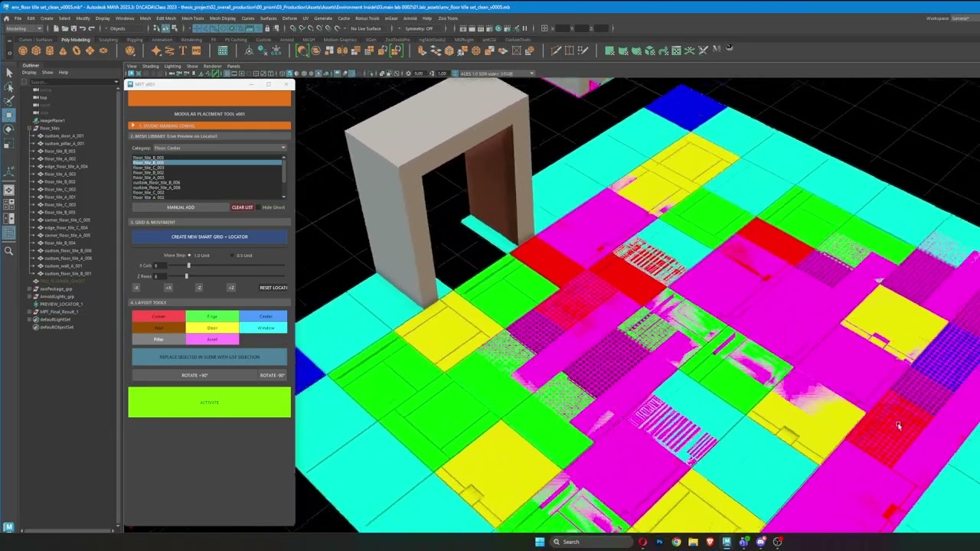Click CREATE NEW SMART GRID + LOCATOR button
Viewport: 980px width, 551px height.
210,236
